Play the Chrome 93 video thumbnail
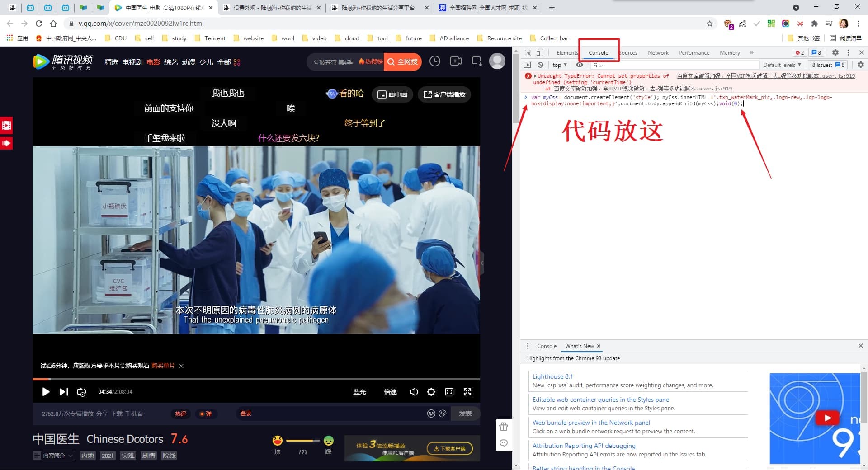The image size is (868, 470). [x=827, y=418]
